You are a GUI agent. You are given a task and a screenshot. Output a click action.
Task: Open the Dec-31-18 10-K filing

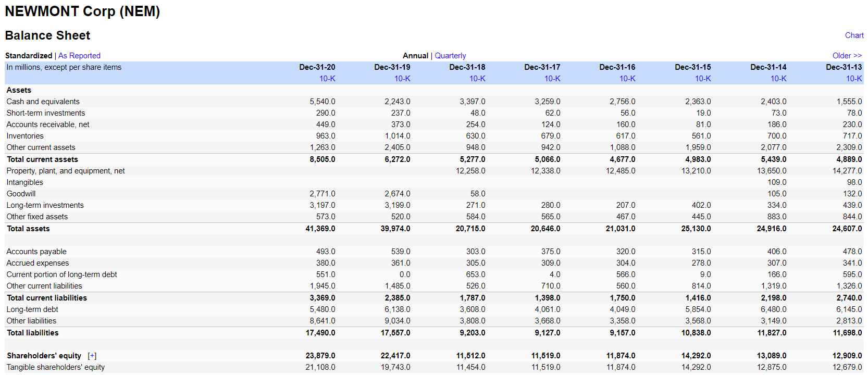point(477,79)
